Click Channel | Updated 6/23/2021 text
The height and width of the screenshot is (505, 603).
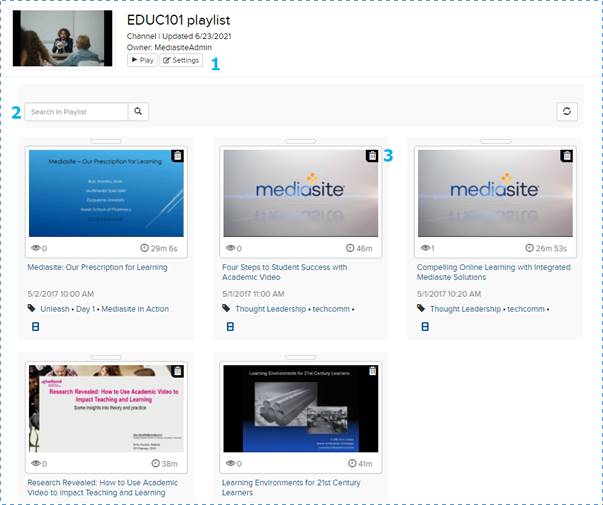click(179, 36)
